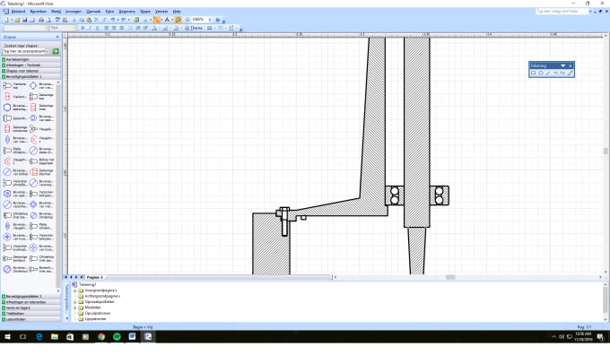Click the Undo arrow icon
This screenshot has height=364, width=610.
(x=113, y=20)
